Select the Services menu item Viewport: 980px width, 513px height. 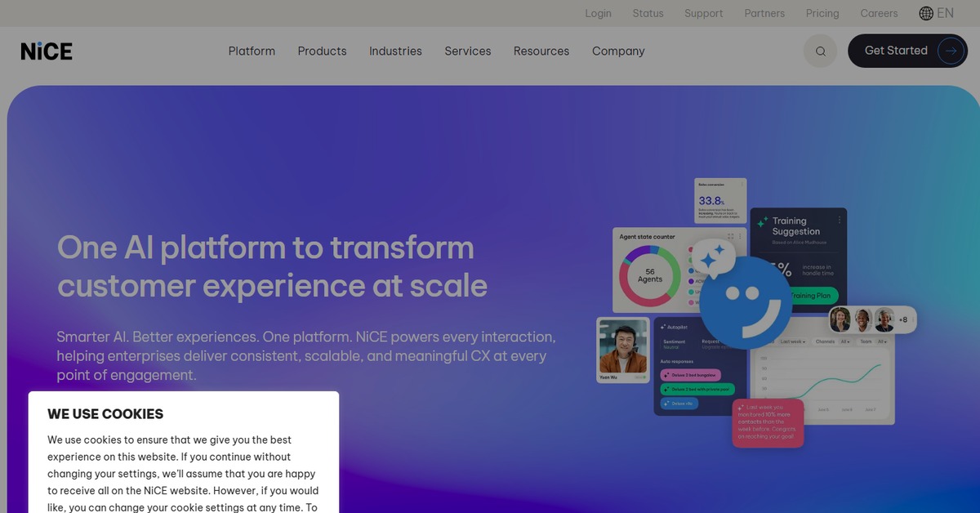(467, 51)
